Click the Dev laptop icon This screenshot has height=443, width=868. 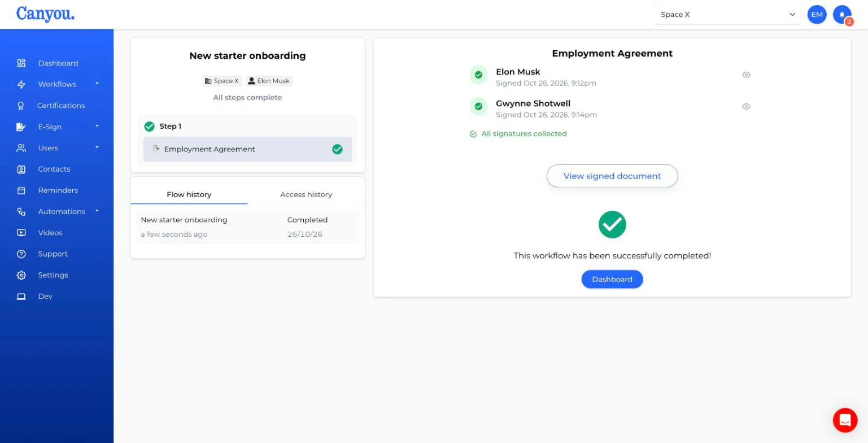point(21,296)
